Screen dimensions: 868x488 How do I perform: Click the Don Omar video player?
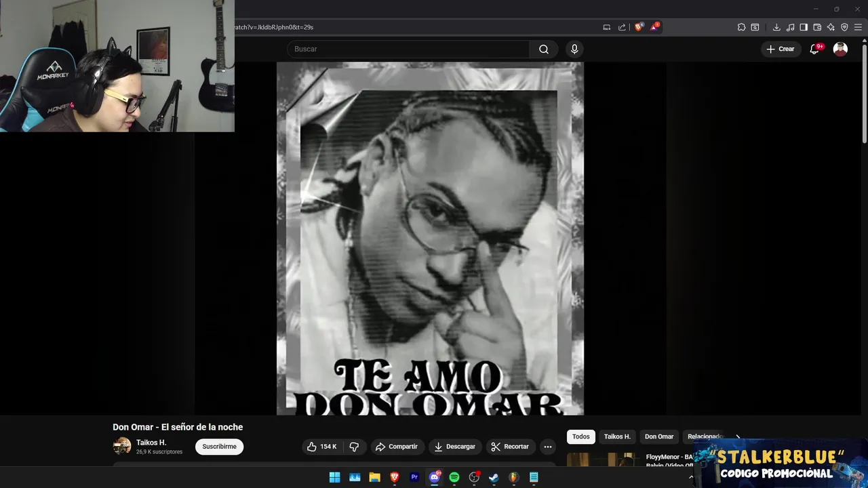pyautogui.click(x=430, y=239)
